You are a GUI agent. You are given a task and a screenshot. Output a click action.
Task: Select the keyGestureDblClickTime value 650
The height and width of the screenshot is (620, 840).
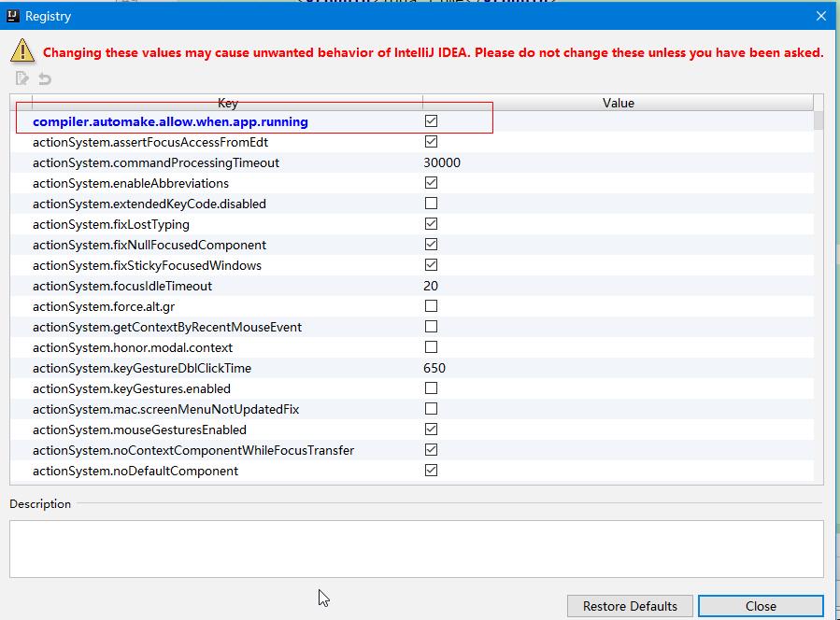click(434, 368)
